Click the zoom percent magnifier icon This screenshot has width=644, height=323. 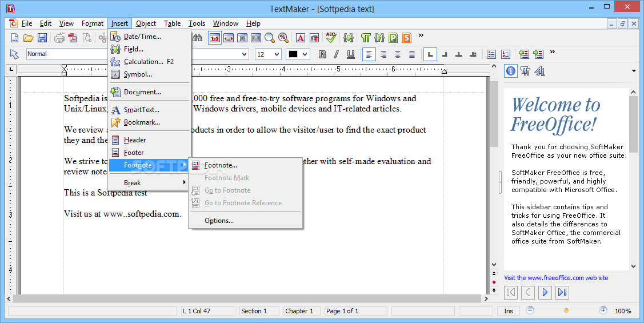[283, 38]
